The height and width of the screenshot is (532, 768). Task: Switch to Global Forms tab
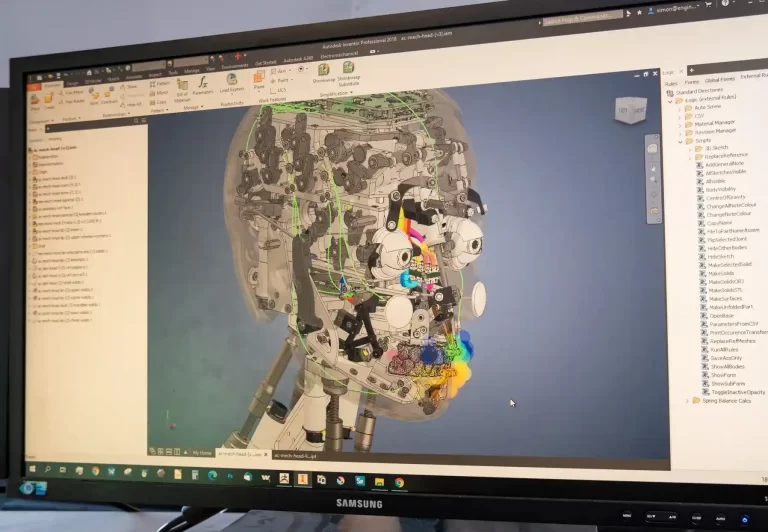(x=720, y=79)
